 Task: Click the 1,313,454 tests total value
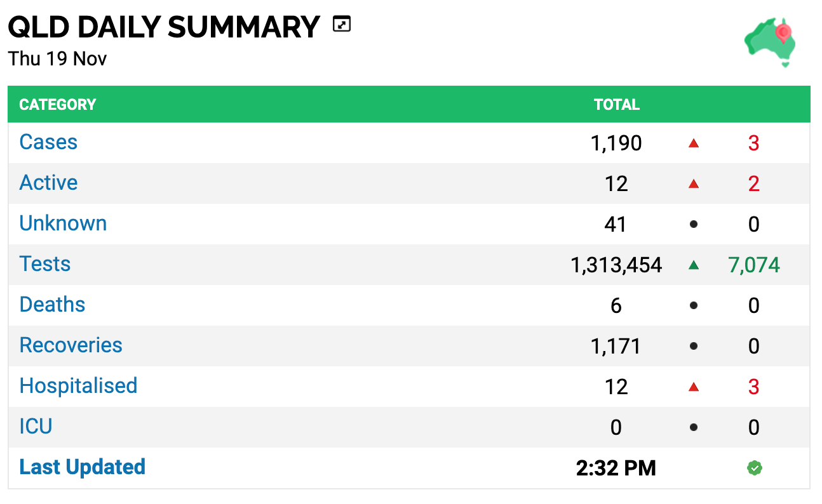click(616, 265)
